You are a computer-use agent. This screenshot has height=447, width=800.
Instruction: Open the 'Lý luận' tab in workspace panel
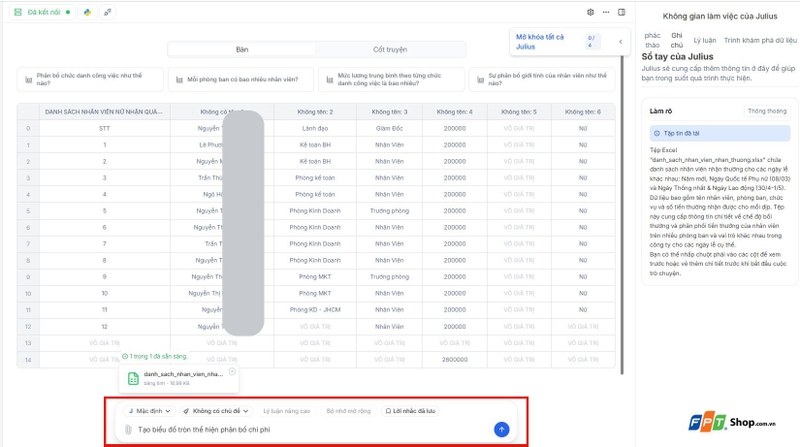pyautogui.click(x=705, y=40)
